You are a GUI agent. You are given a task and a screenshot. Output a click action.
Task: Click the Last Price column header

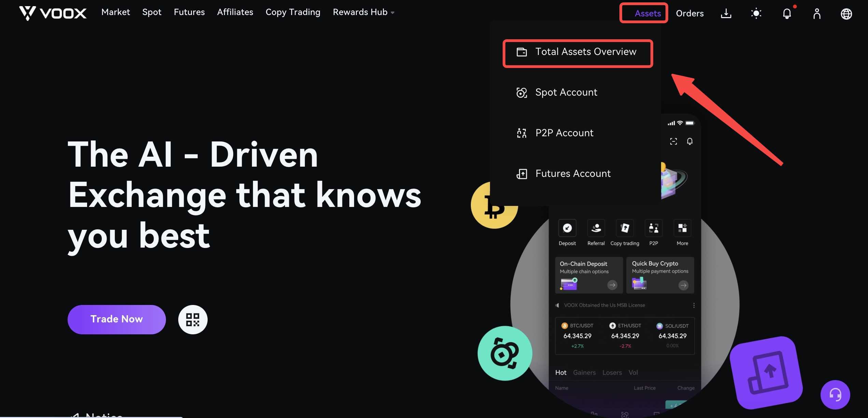point(645,388)
